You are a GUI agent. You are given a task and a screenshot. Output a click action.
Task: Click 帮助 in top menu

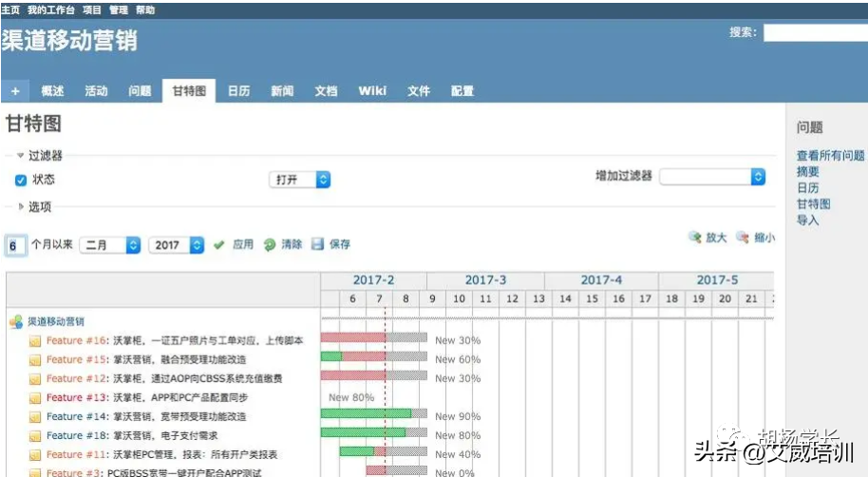click(x=145, y=10)
